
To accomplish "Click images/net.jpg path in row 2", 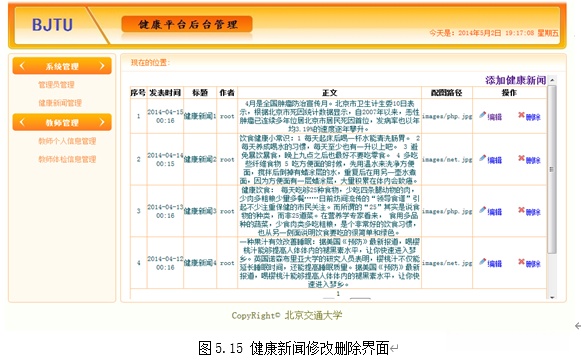I will tap(447, 159).
